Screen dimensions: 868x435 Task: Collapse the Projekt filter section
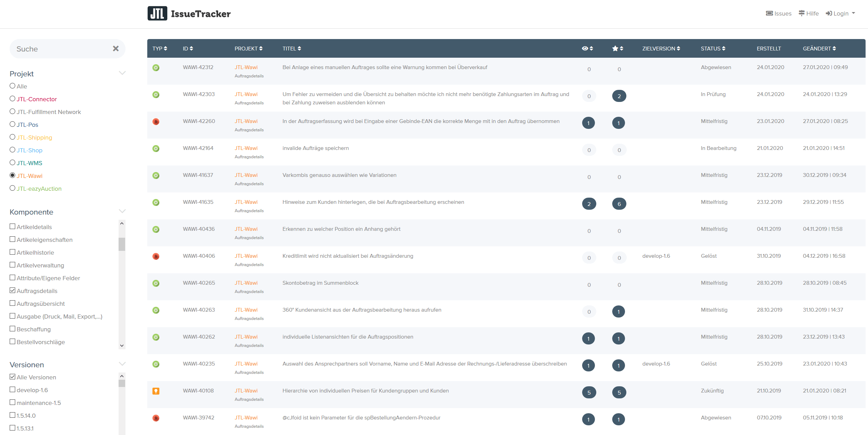(x=122, y=73)
